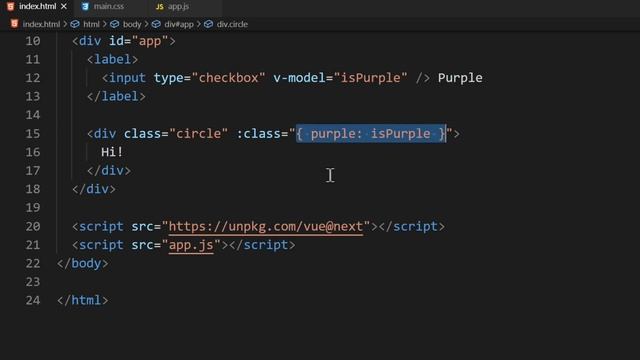Click line number 10 in the gutter

point(33,41)
